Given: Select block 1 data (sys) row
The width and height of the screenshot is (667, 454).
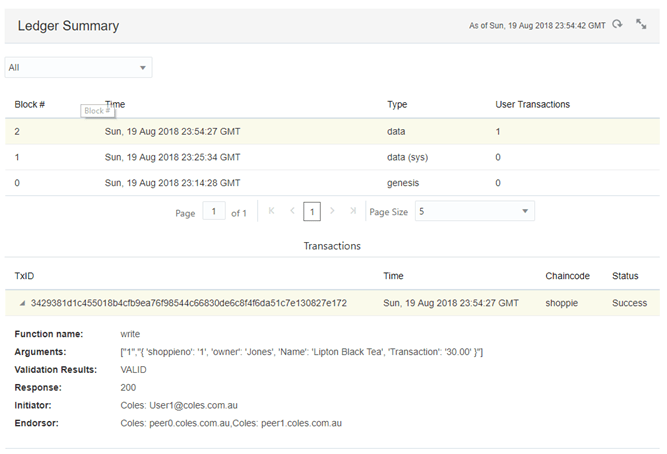Looking at the screenshot, I should (x=330, y=157).
